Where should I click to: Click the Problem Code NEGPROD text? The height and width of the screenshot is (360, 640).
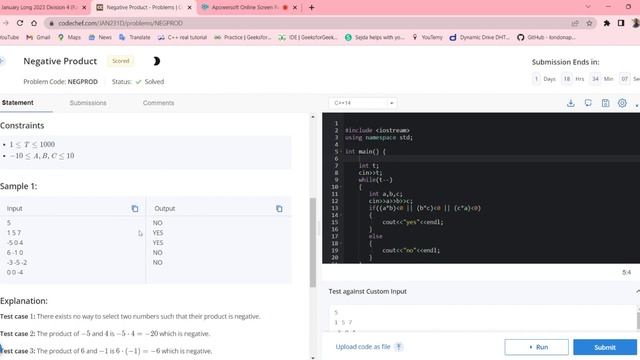pos(60,82)
